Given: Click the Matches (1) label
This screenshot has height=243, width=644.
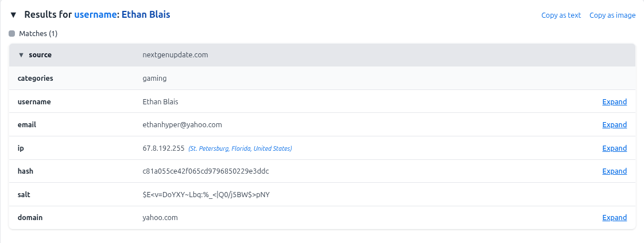Looking at the screenshot, I should 38,34.
